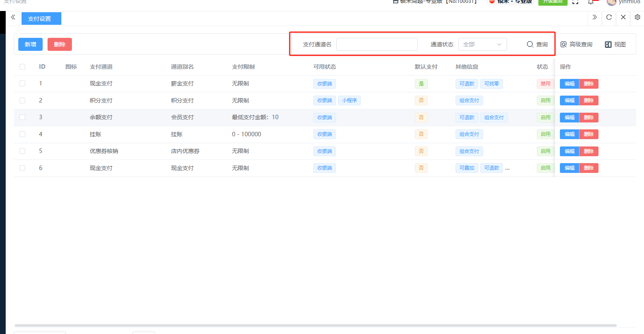Toggle the select-all checkbox in table header
The image size is (644, 334).
pos(22,67)
